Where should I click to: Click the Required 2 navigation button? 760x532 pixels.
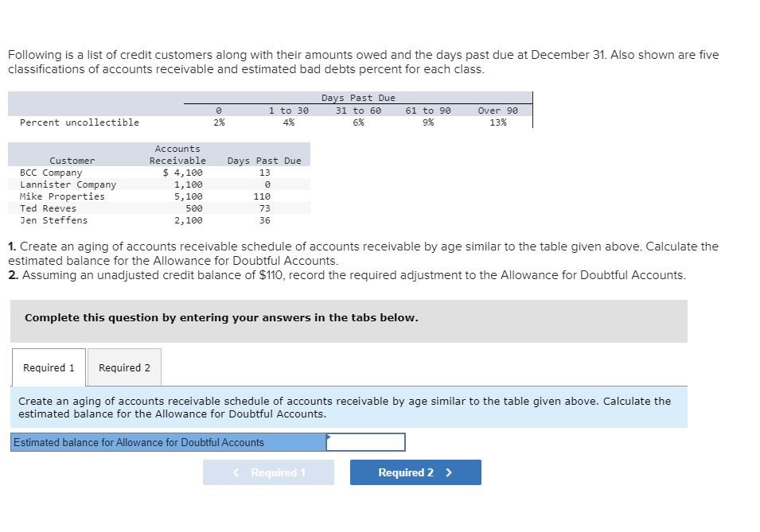415,472
